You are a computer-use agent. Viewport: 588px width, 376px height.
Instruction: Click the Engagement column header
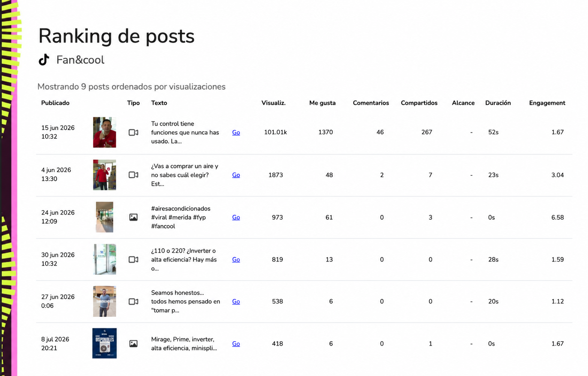547,103
